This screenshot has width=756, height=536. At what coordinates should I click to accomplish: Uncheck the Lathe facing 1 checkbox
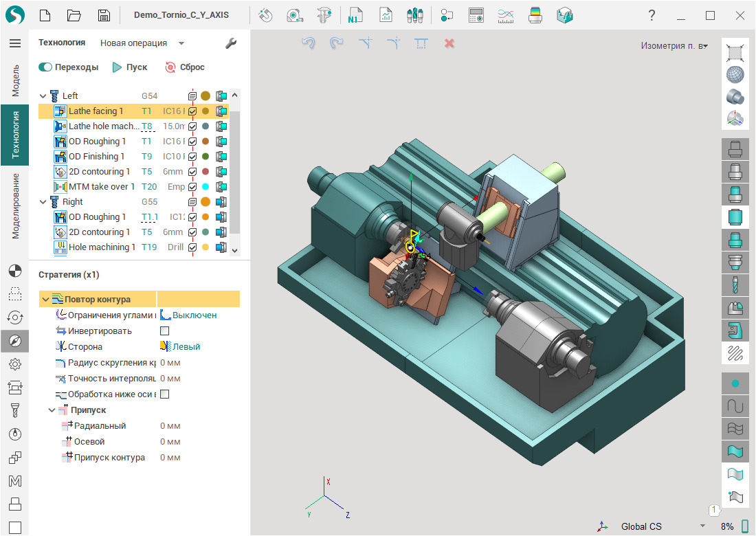pyautogui.click(x=193, y=111)
